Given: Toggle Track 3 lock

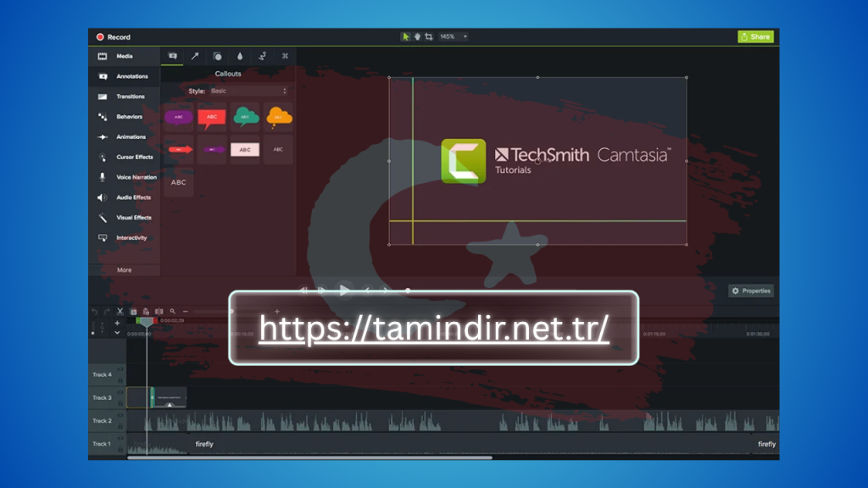Looking at the screenshot, I should pyautogui.click(x=120, y=403).
